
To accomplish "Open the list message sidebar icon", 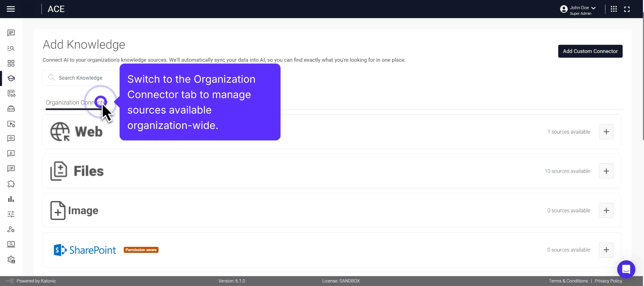I will click(x=11, y=168).
